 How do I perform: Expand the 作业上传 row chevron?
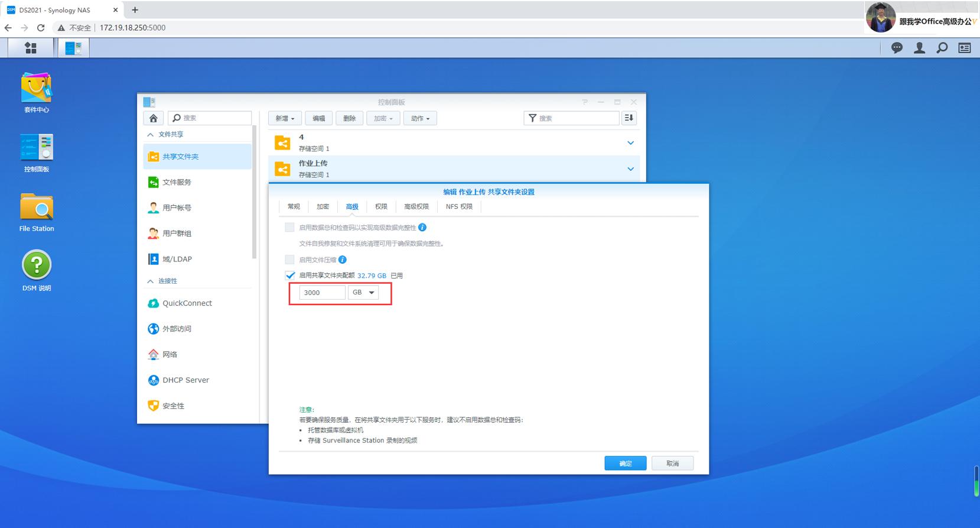tap(630, 169)
